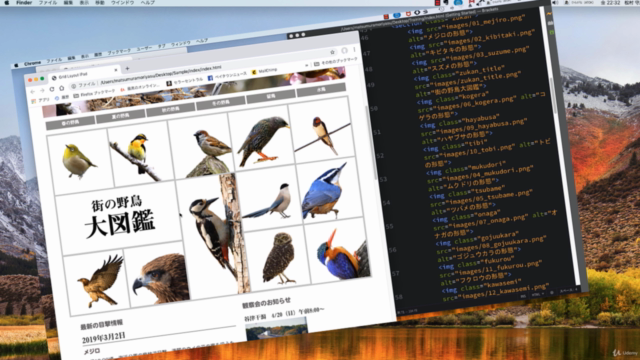Click the 水鳥 navigation button
The width and height of the screenshot is (640, 360).
pyautogui.click(x=321, y=89)
